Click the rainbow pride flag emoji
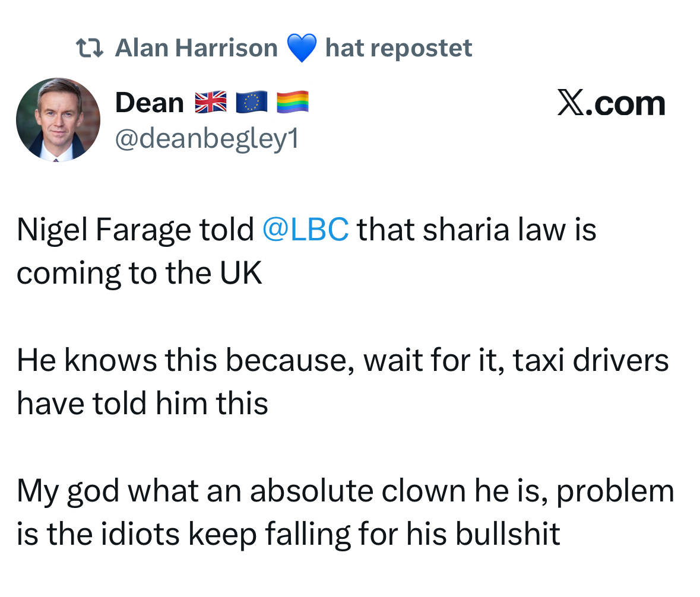The height and width of the screenshot is (597, 700). (x=292, y=103)
